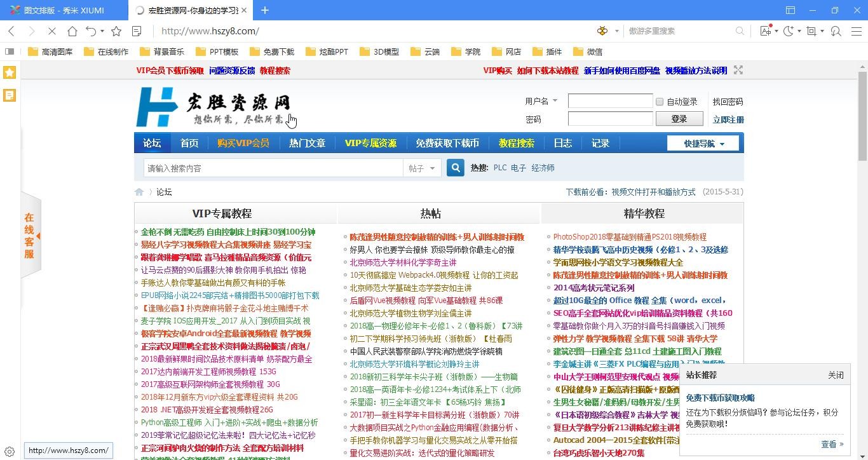Open the 立即注册 link

click(x=728, y=119)
